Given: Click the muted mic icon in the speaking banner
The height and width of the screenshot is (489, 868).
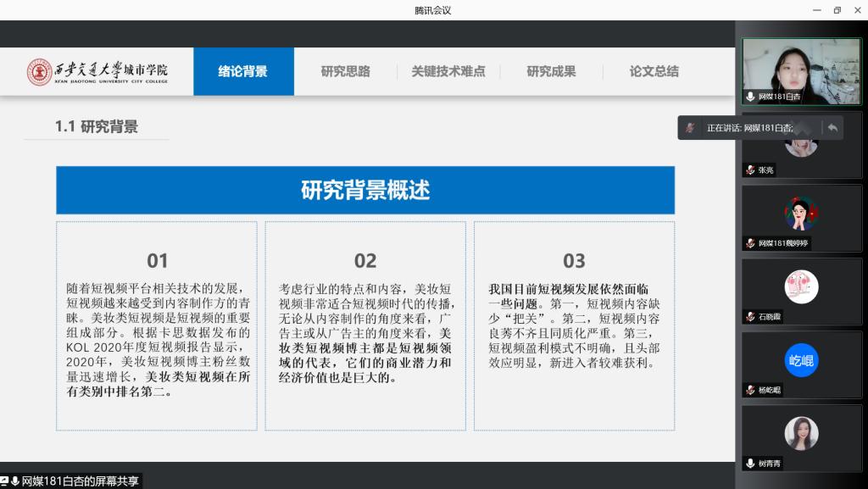Looking at the screenshot, I should click(691, 128).
